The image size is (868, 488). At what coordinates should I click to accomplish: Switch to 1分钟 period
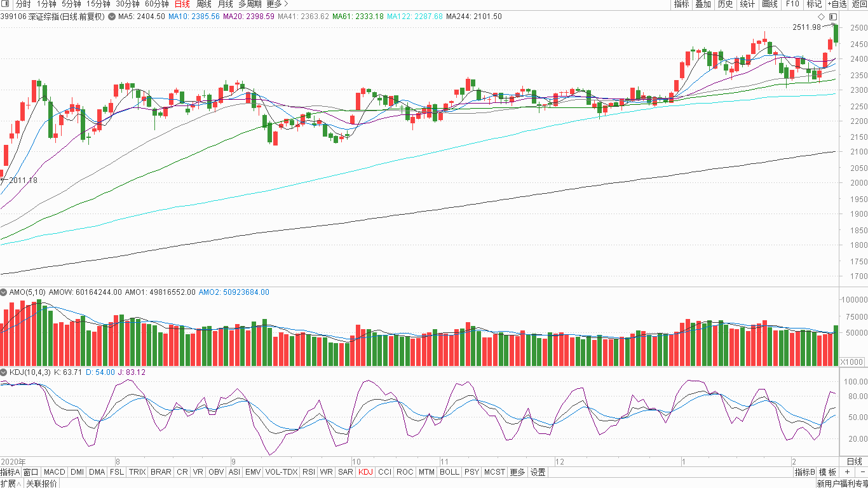coord(46,4)
